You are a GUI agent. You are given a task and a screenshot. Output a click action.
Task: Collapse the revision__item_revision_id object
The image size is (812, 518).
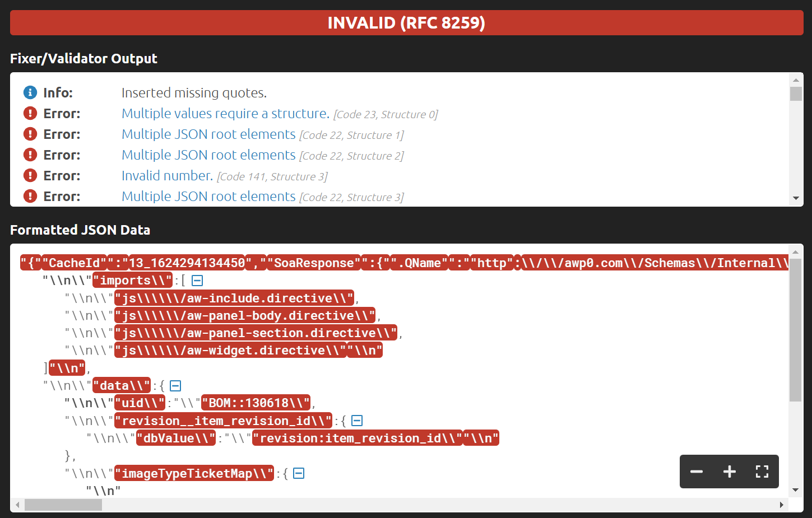pos(356,421)
